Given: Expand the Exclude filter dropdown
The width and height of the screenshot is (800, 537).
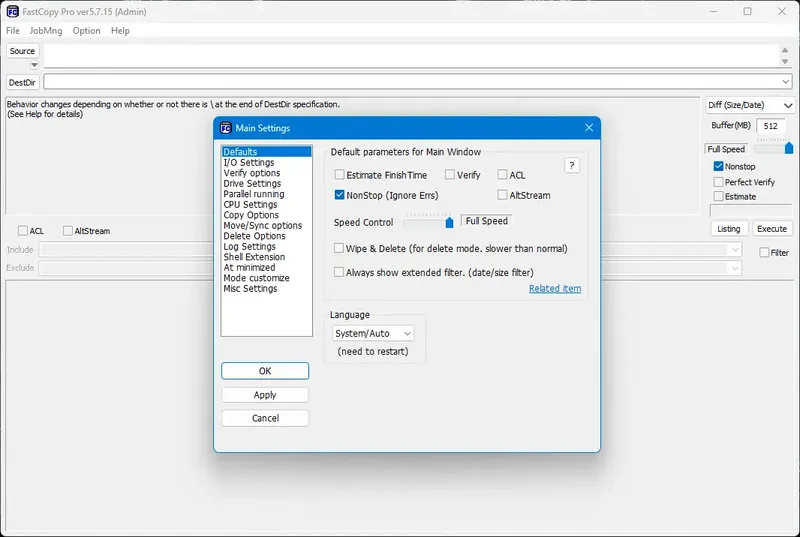Looking at the screenshot, I should tap(735, 268).
